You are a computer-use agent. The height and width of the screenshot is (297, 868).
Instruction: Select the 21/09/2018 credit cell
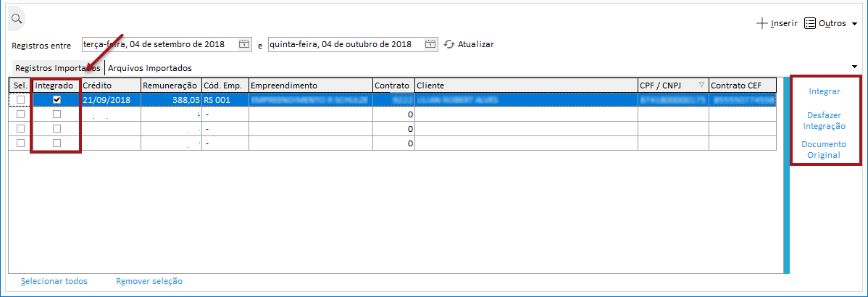pyautogui.click(x=111, y=100)
